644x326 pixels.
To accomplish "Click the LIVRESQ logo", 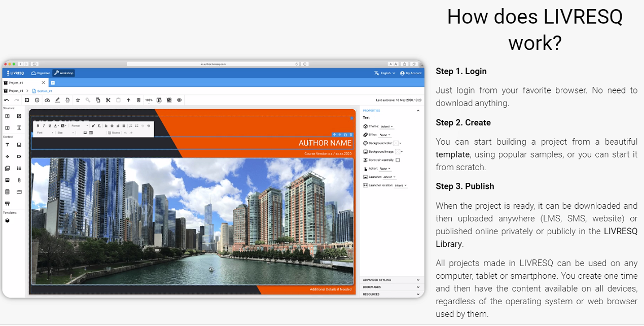I will pyautogui.click(x=15, y=73).
